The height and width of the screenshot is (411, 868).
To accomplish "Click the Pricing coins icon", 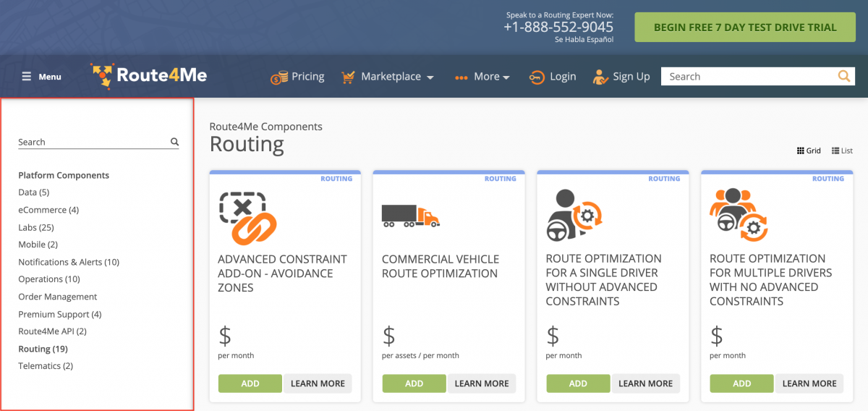I will pyautogui.click(x=279, y=77).
